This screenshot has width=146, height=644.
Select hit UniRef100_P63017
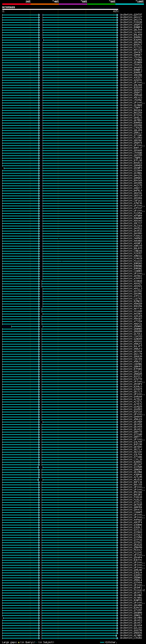[131, 550]
